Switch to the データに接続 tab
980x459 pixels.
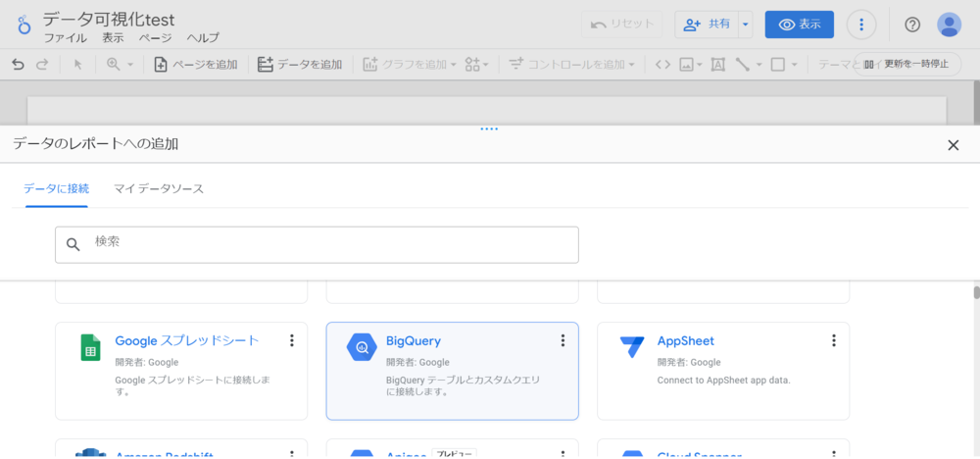coord(56,188)
